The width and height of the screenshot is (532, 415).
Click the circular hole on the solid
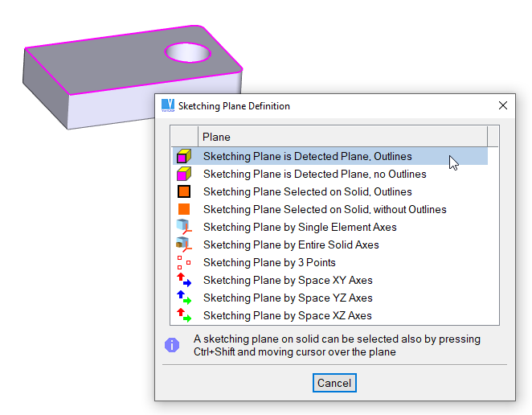(188, 54)
